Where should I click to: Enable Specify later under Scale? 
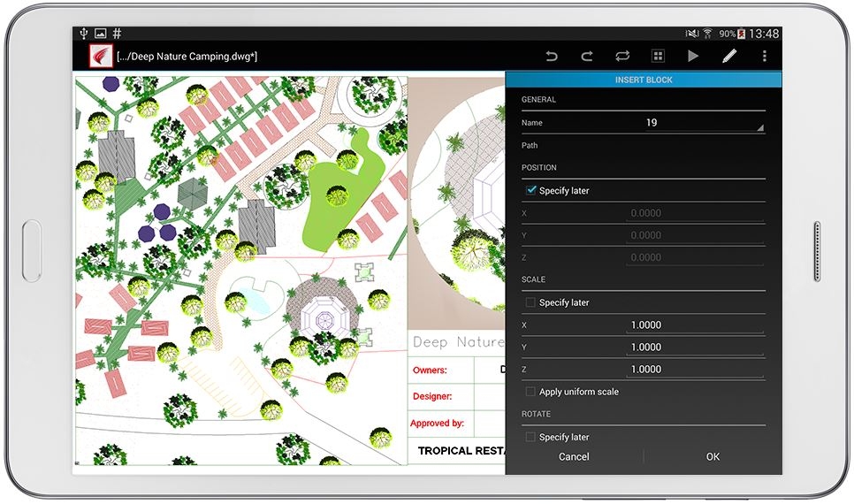(x=531, y=302)
